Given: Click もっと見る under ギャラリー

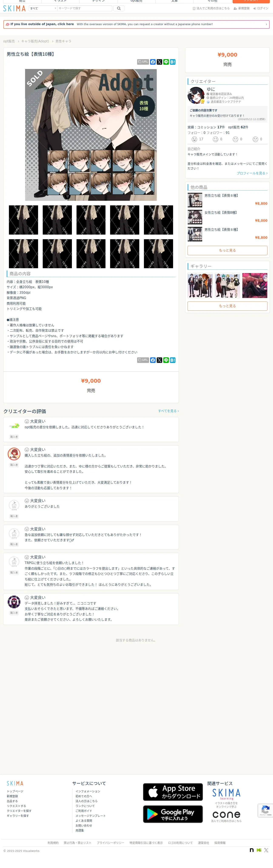Looking at the screenshot, I should point(227,306).
